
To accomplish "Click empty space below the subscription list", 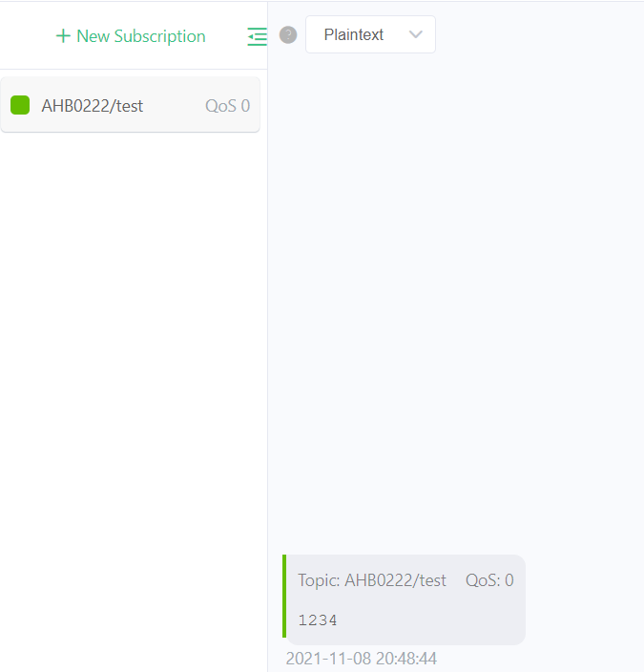I will pos(133,386).
